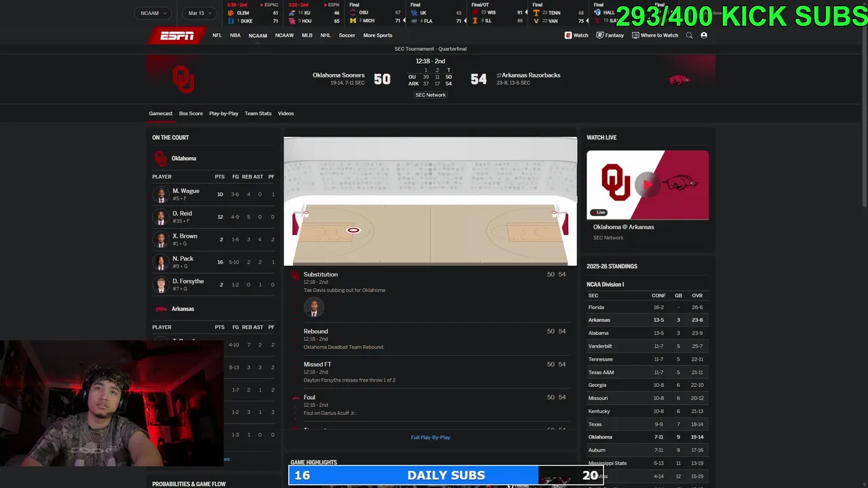Click N. Pack player name
The width and height of the screenshot is (868, 488).
tap(183, 259)
